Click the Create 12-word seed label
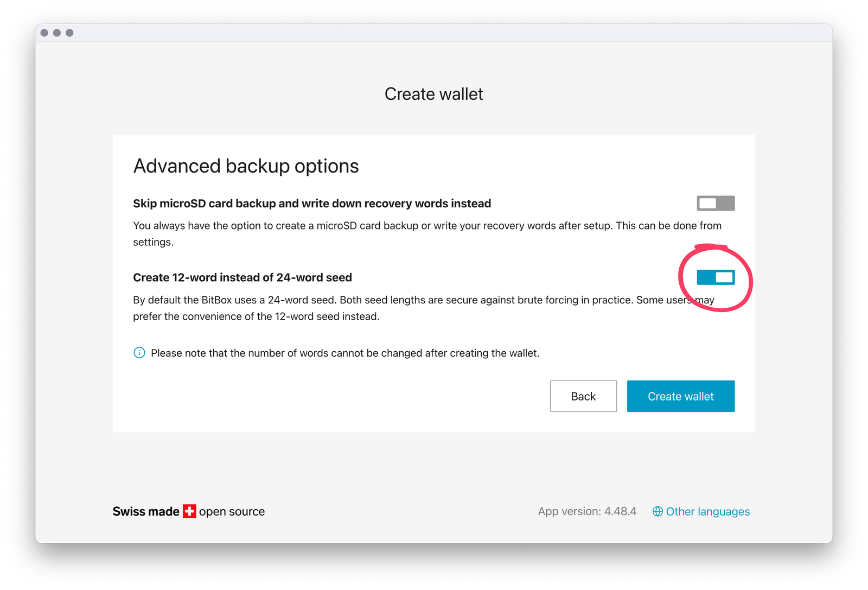This screenshot has height=590, width=868. click(x=242, y=277)
